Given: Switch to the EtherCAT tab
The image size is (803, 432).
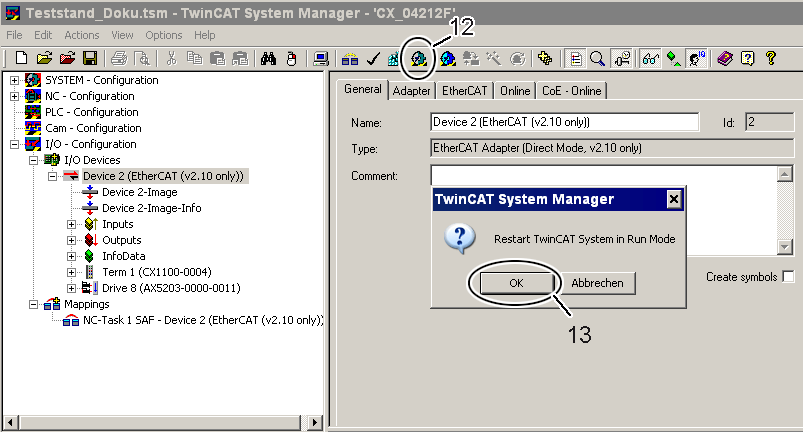Looking at the screenshot, I should (464, 91).
